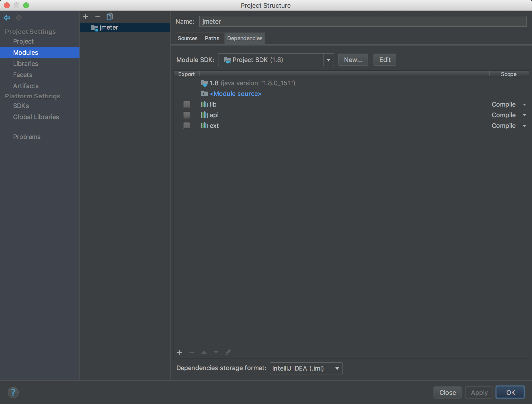The image size is (532, 404).
Task: Switch to the Sources tab
Action: coord(188,38)
